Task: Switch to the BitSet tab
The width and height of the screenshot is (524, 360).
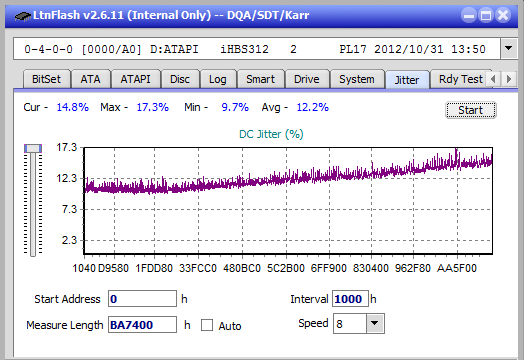Action: (46, 79)
